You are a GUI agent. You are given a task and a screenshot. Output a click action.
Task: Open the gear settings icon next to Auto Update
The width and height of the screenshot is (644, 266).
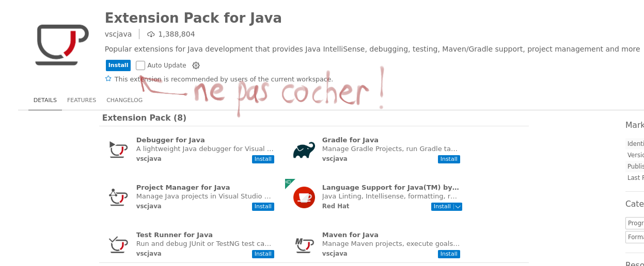196,65
